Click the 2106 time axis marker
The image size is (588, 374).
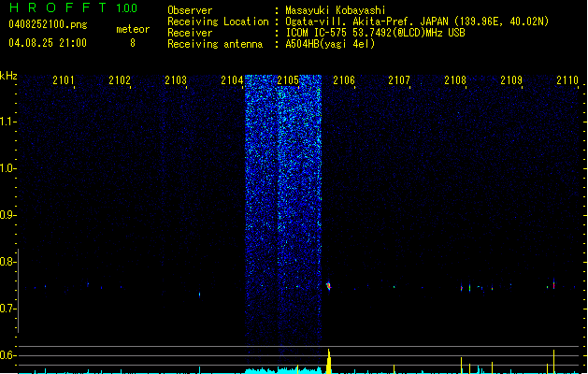[344, 79]
